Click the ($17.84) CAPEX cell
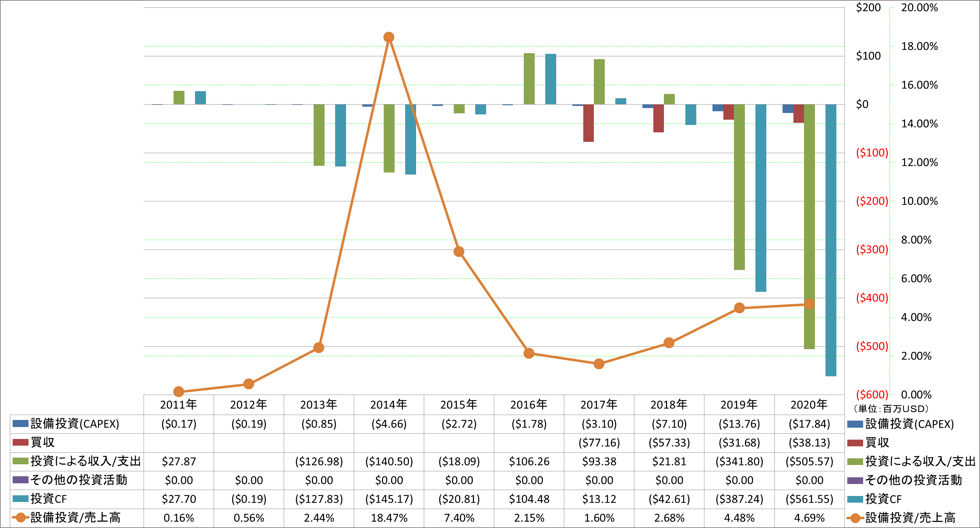Viewport: 980px width, 528px height. 809,423
